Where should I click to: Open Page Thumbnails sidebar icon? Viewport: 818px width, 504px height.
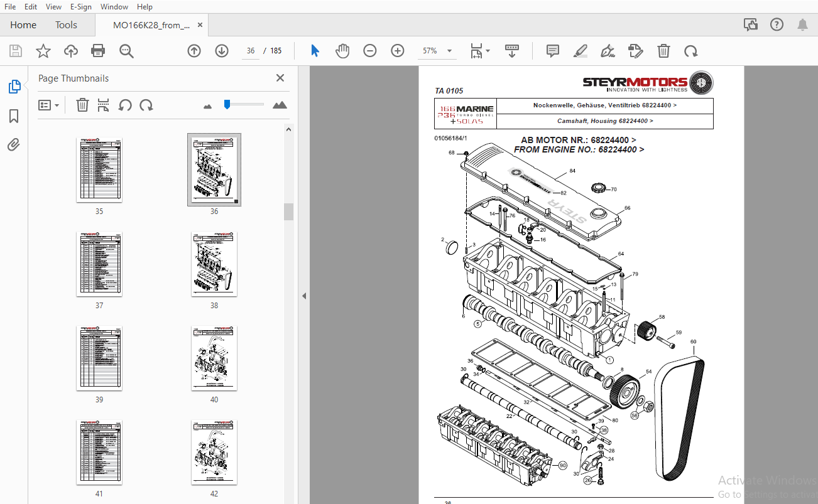coord(14,87)
